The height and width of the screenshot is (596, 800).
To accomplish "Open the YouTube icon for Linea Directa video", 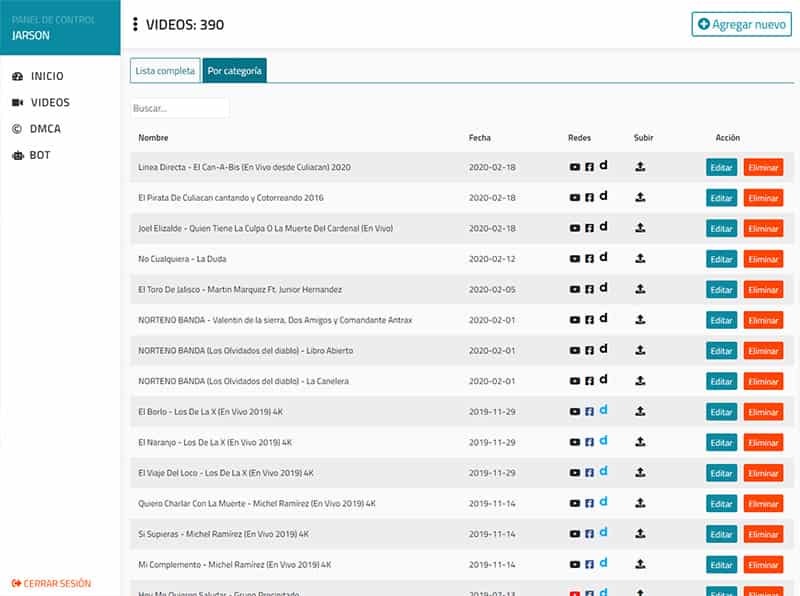I will [574, 167].
